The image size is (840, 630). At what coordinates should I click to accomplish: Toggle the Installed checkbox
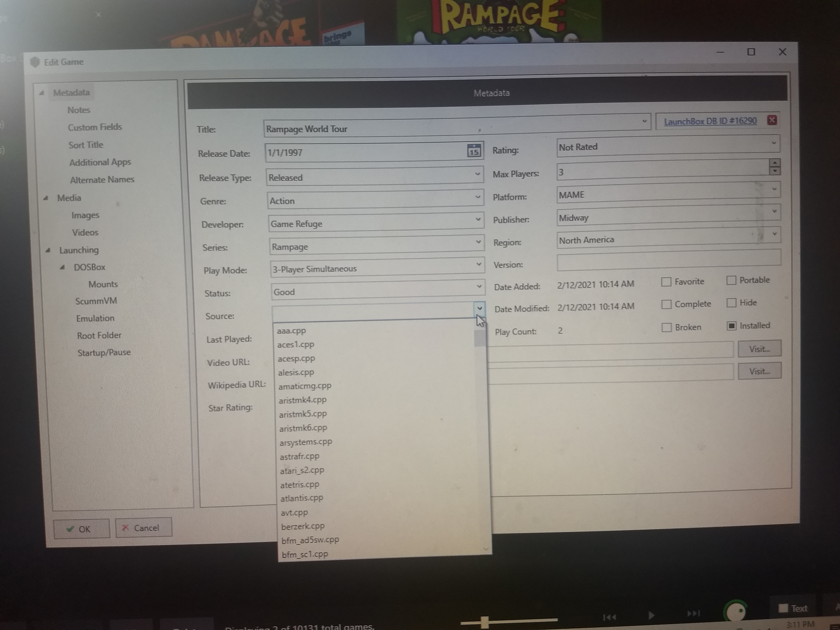pos(731,326)
